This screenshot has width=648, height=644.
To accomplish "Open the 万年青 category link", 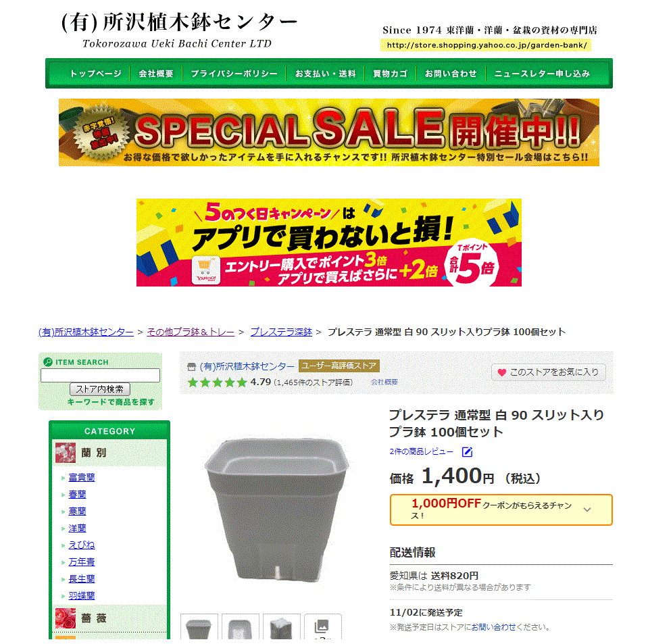I will [82, 562].
